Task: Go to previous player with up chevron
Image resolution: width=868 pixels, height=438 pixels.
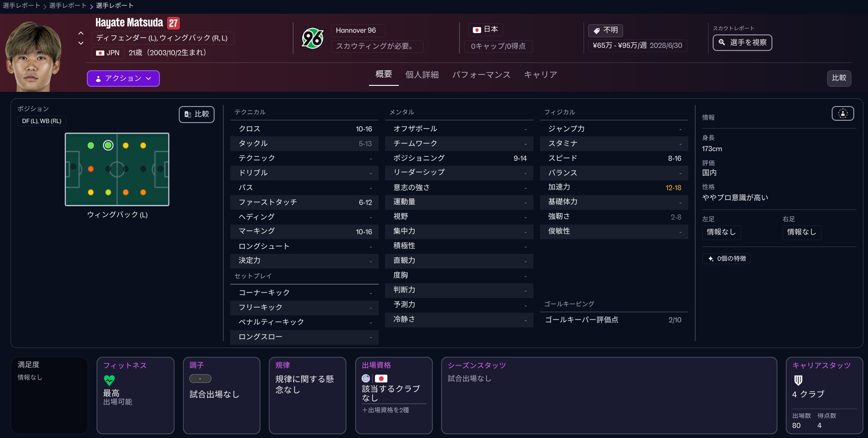Action: click(81, 33)
